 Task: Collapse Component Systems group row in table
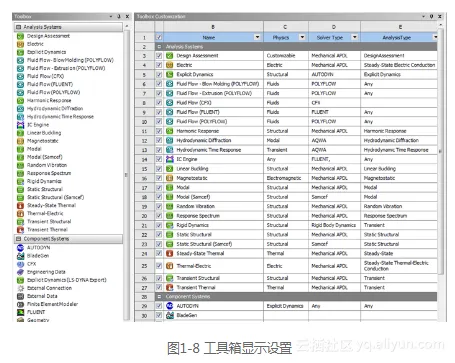click(159, 296)
